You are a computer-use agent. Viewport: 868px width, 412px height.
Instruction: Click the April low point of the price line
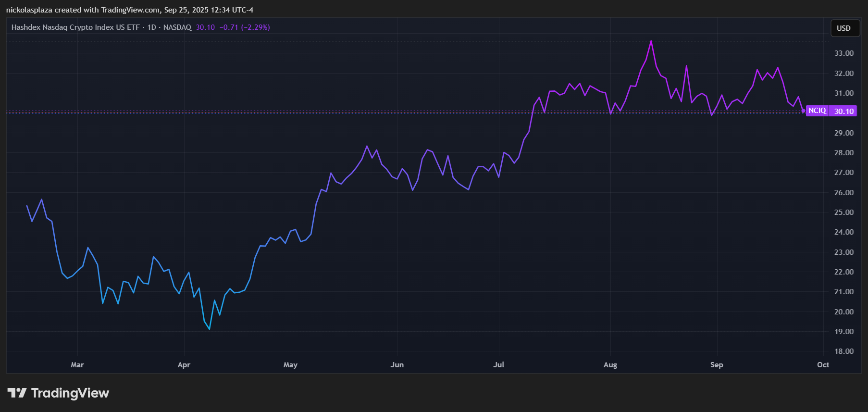coord(210,329)
